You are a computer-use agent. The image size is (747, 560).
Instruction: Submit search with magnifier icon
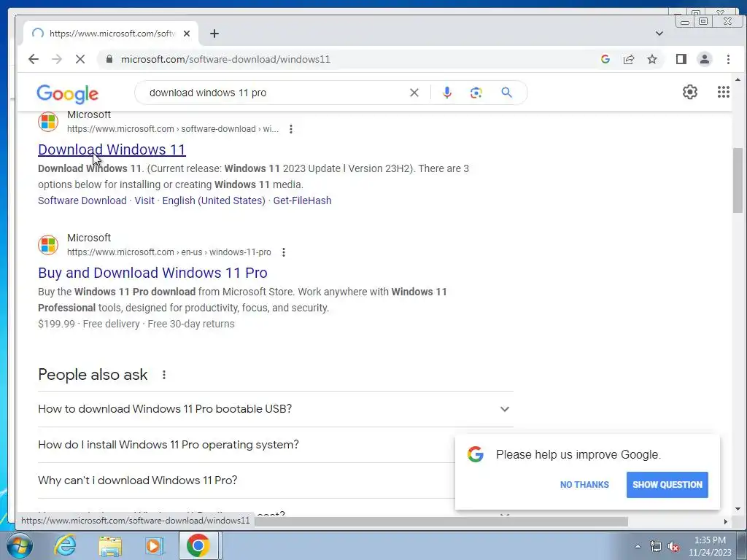[506, 93]
